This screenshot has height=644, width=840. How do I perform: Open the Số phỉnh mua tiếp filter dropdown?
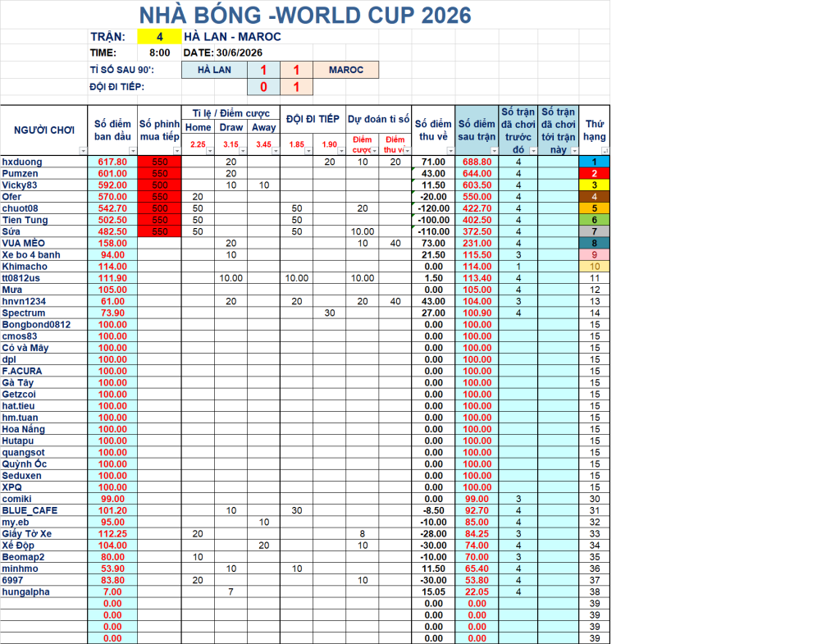pos(177,151)
